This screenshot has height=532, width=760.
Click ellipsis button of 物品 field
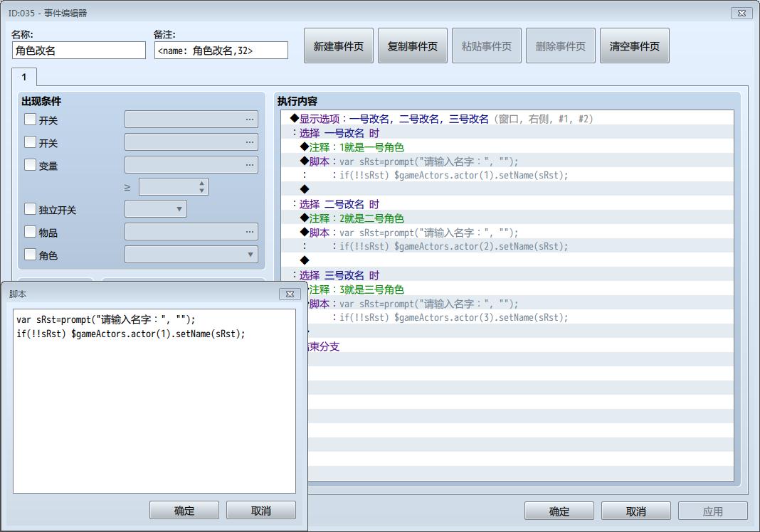click(x=249, y=232)
